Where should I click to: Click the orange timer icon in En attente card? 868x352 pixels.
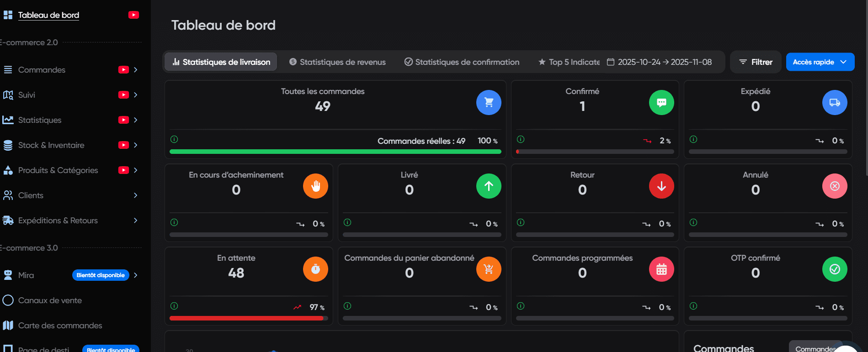[x=315, y=269]
